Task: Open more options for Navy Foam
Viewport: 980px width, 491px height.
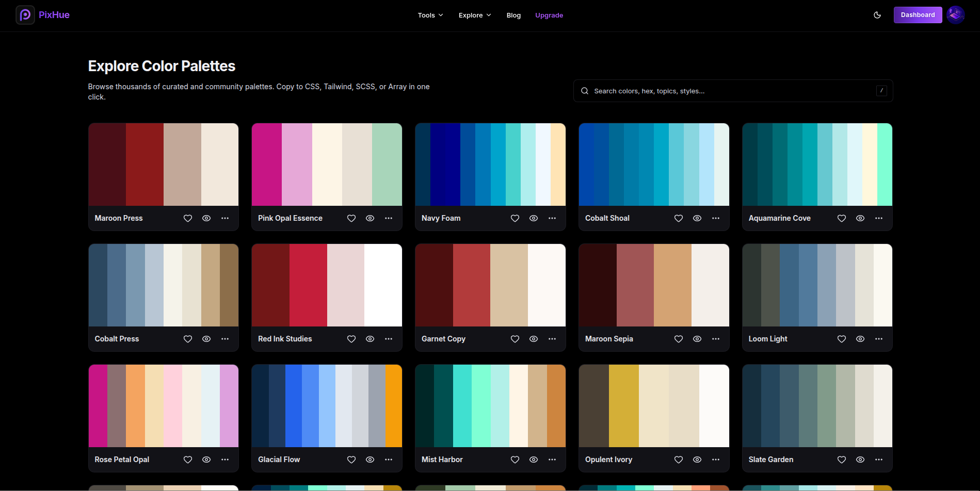Action: pos(552,218)
